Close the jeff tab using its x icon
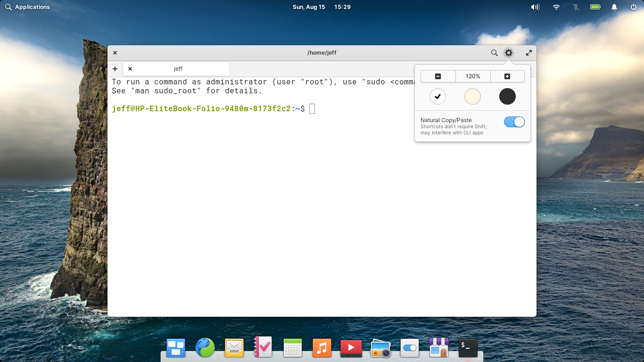Screen dimensions: 644x362 (x=130, y=69)
